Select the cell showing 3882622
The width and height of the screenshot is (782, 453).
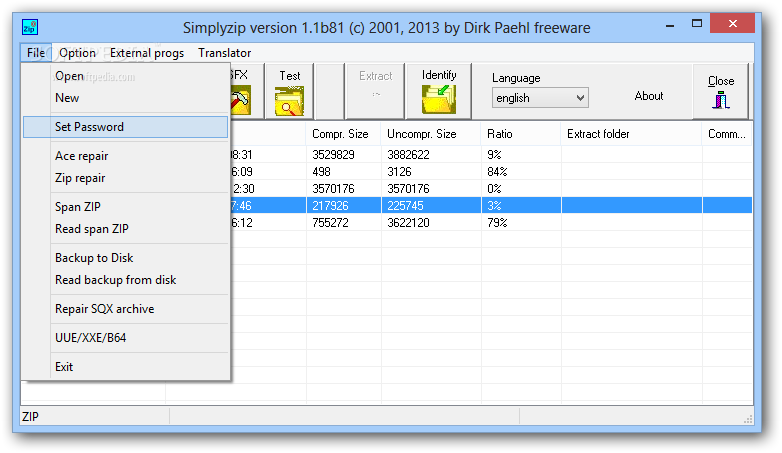coord(431,155)
